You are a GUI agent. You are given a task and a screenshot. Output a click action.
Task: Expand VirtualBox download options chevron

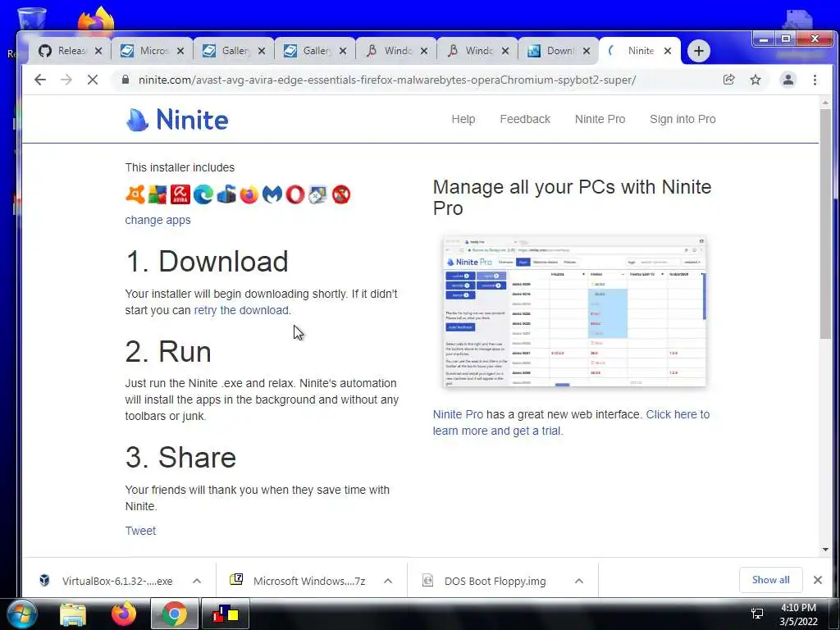tap(197, 581)
